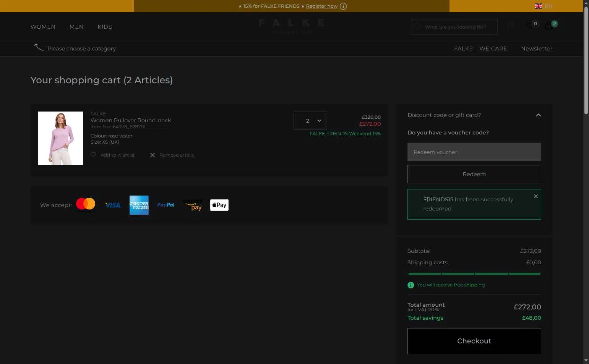Collapse the Discount code or gift card section

[539, 115]
